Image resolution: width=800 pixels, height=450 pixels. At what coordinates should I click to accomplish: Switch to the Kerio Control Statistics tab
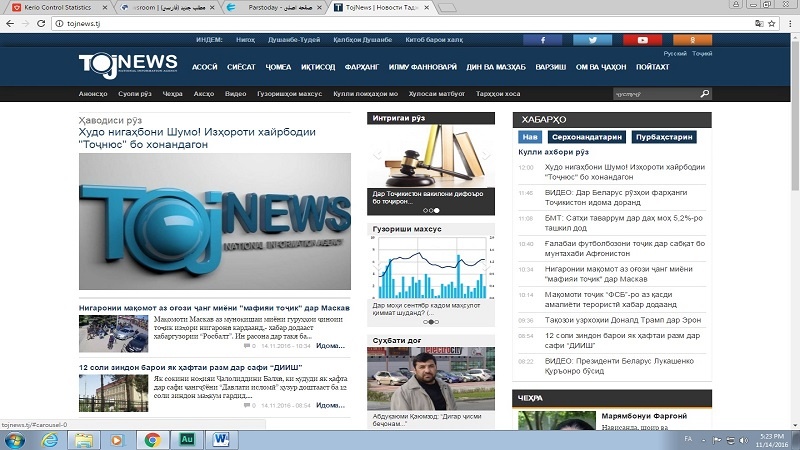(57, 8)
